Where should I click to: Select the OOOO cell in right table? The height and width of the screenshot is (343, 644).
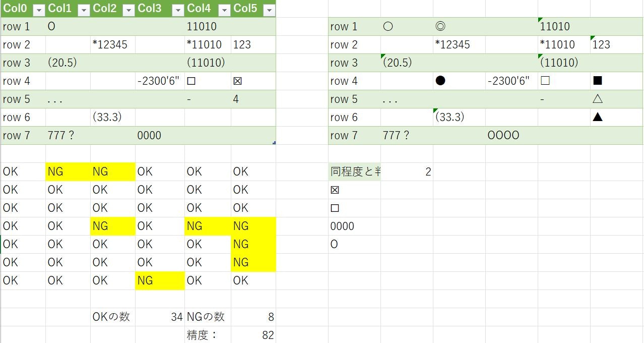point(511,135)
